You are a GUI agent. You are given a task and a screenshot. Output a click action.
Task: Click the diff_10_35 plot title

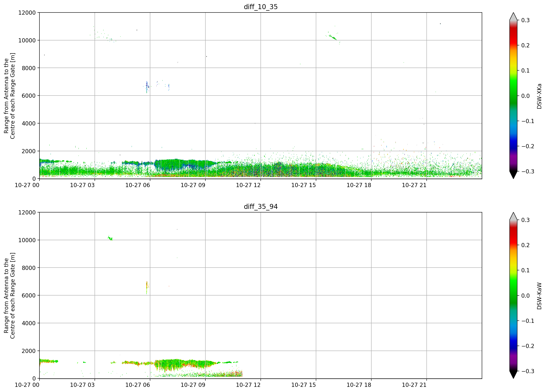[x=261, y=7]
